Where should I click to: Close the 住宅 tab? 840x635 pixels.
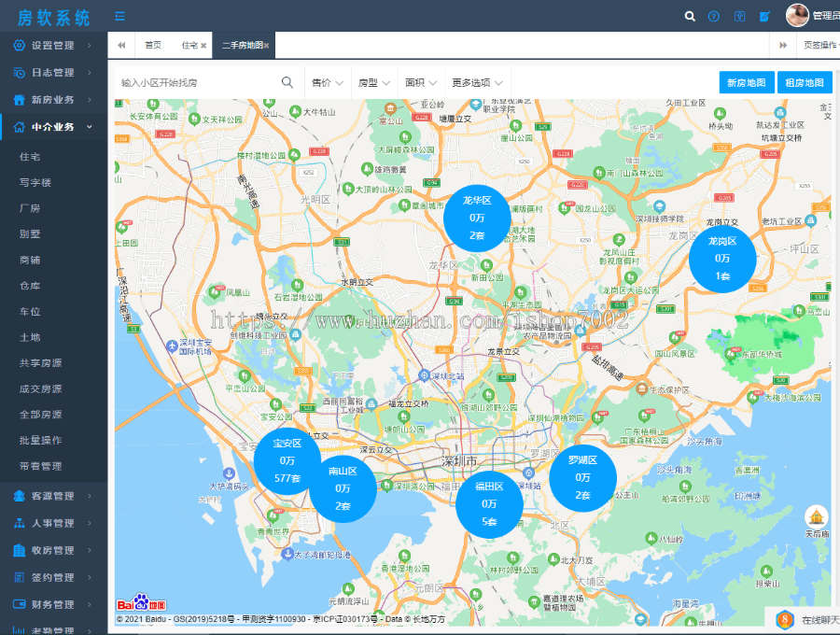(203, 46)
